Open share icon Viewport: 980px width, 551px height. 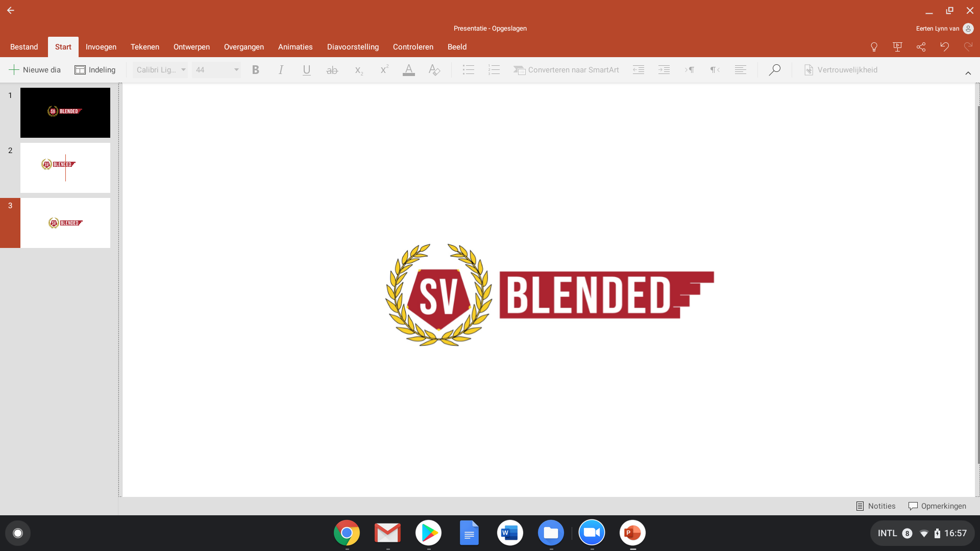coord(921,47)
